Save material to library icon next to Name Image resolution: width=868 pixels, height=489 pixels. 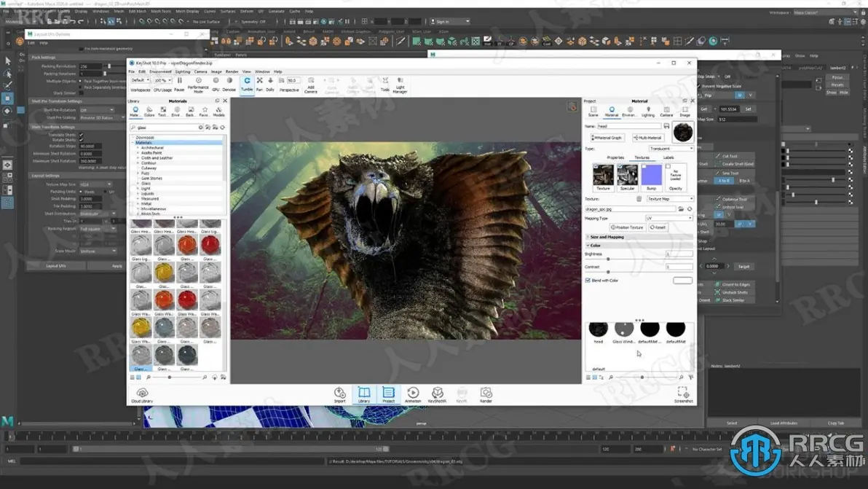[666, 126]
